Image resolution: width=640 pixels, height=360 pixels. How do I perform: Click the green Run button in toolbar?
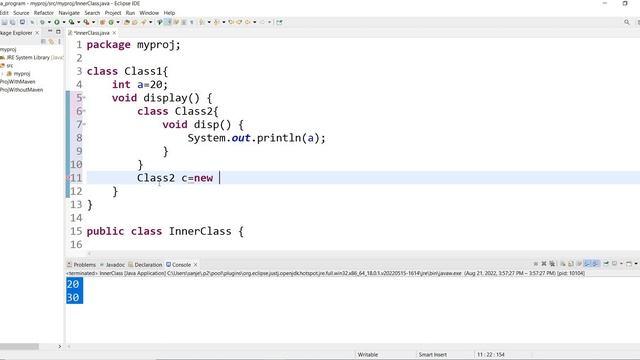click(57, 22)
